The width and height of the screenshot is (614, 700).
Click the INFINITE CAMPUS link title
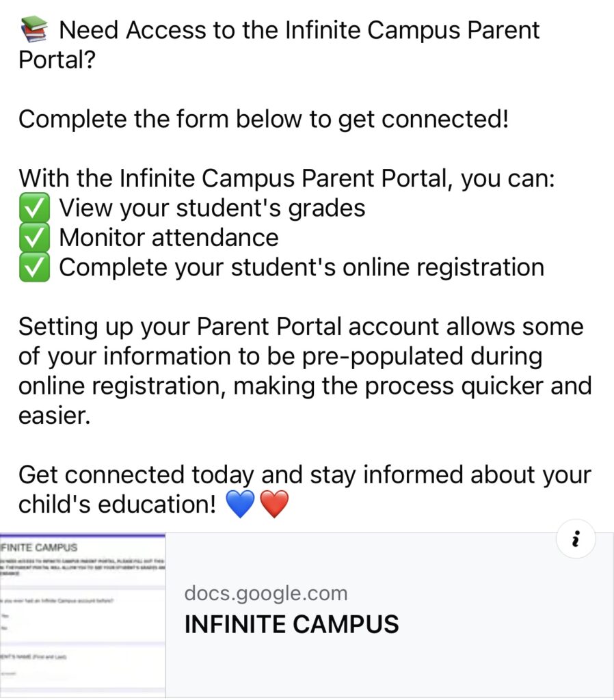pos(291,623)
